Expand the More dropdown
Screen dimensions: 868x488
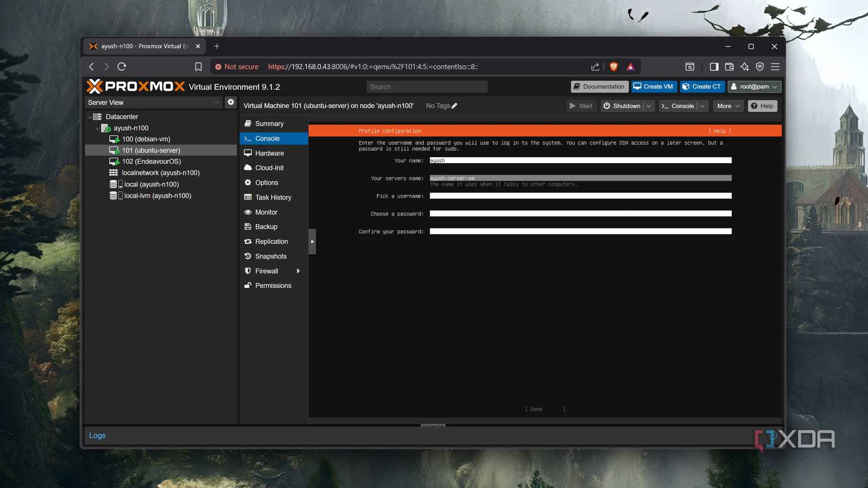[x=728, y=106]
